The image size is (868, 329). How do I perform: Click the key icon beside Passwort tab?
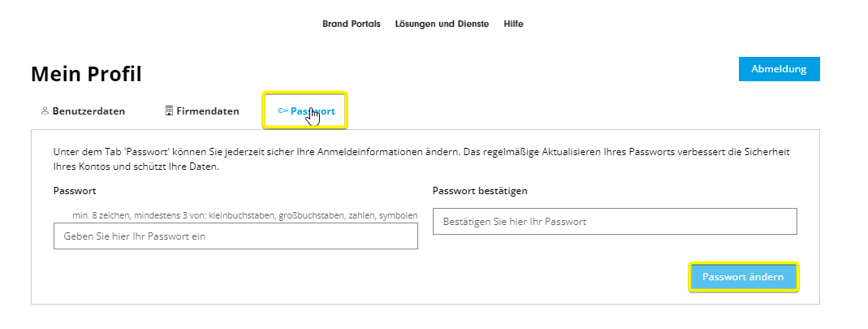click(x=283, y=110)
